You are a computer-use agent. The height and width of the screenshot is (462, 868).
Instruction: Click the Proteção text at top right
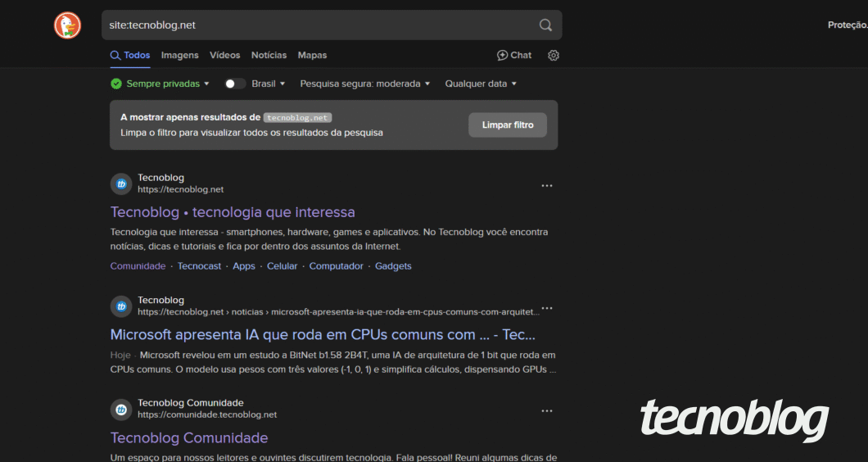[x=848, y=25]
